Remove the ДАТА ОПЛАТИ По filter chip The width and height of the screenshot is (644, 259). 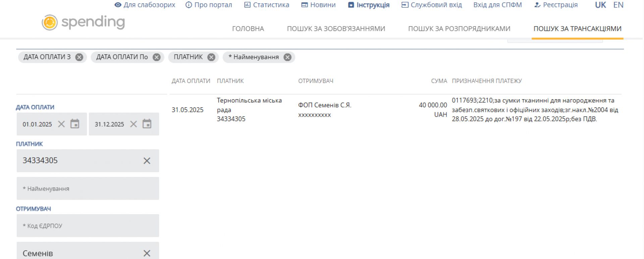tap(157, 57)
